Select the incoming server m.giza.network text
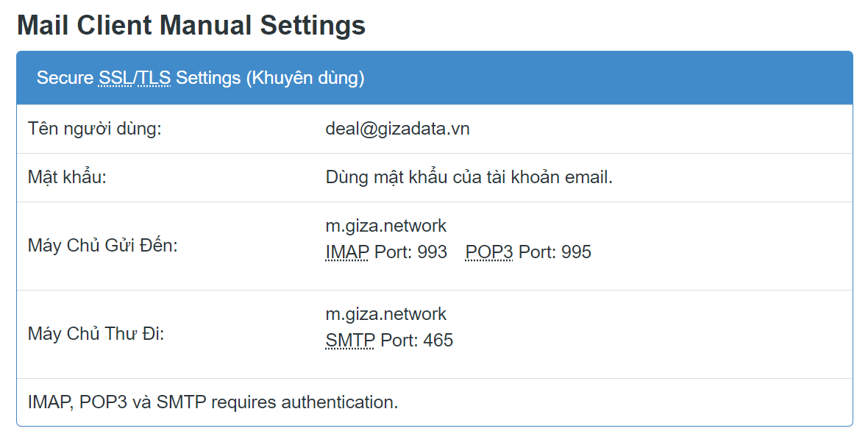 pyautogui.click(x=386, y=226)
